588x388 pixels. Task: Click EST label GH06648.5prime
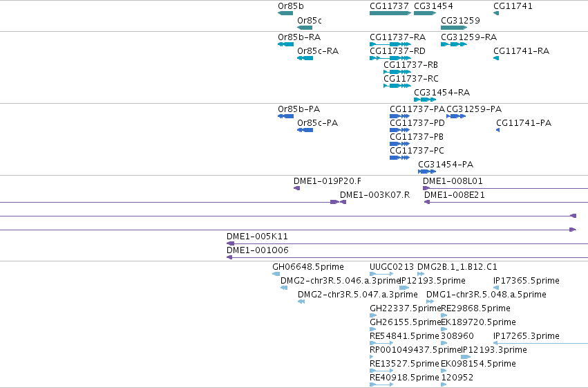coord(308,267)
